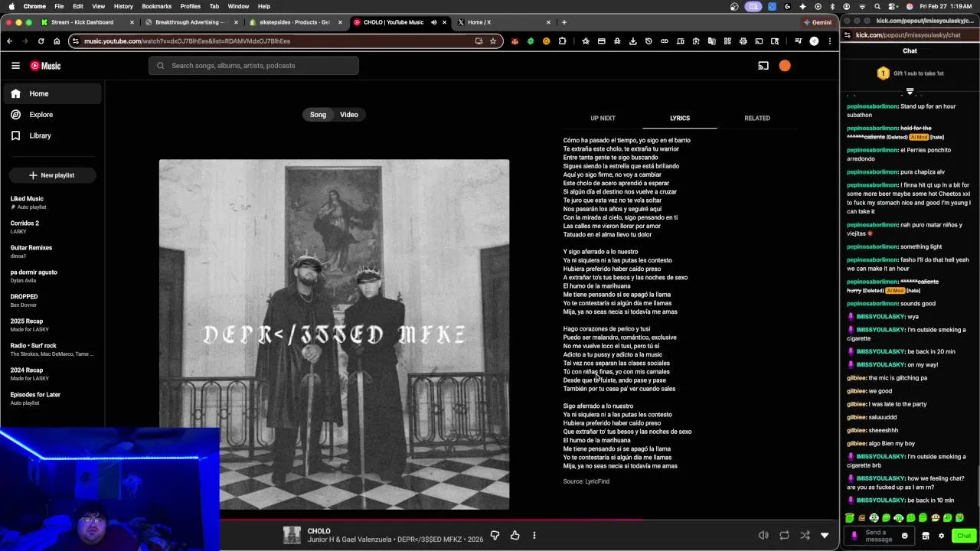Open the orange account avatar menu
The width and height of the screenshot is (980, 551).
(785, 66)
